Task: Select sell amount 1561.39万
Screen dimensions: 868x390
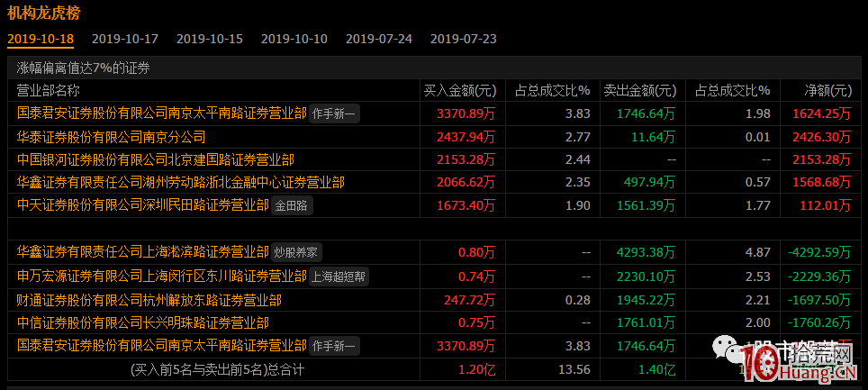Action: 646,205
